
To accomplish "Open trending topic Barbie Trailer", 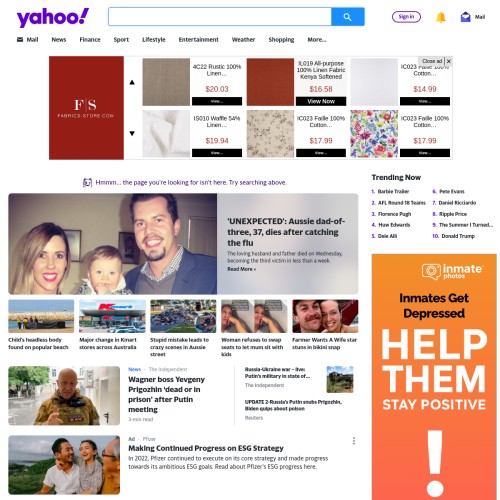I will [x=393, y=191].
